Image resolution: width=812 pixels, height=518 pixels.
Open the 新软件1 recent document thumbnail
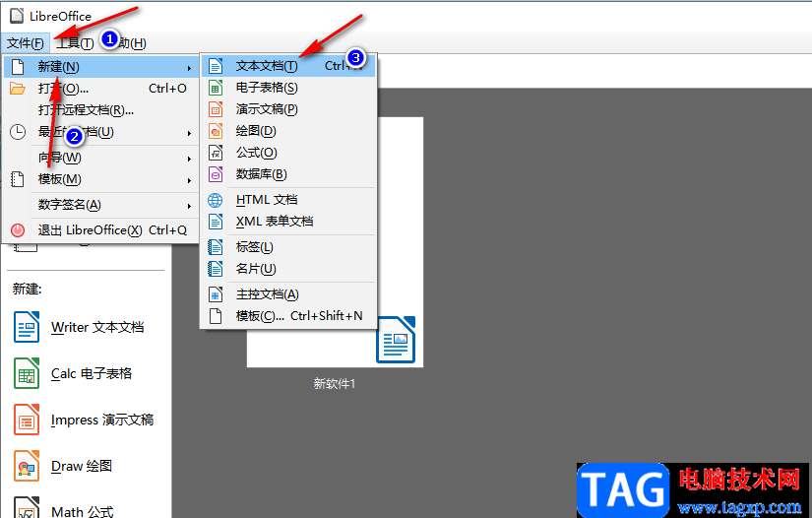[x=335, y=242]
